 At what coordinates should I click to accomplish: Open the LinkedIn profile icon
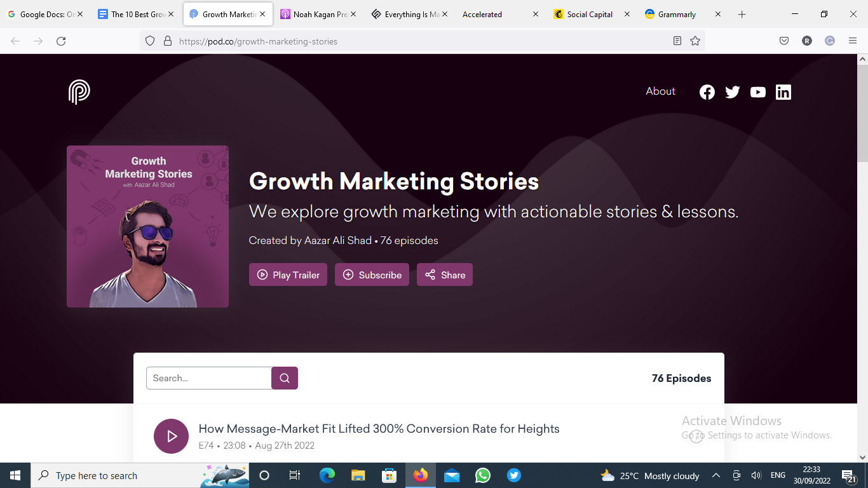pos(783,92)
